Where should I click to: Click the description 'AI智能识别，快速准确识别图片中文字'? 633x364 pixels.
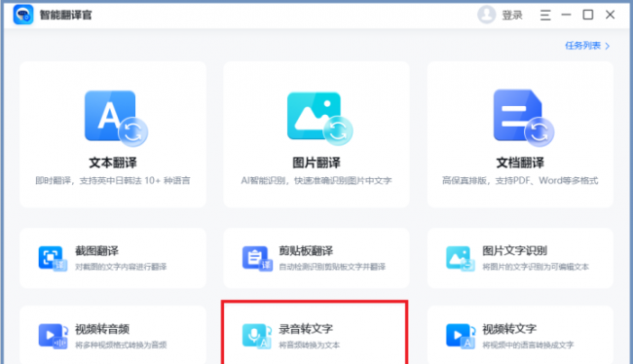tap(316, 180)
